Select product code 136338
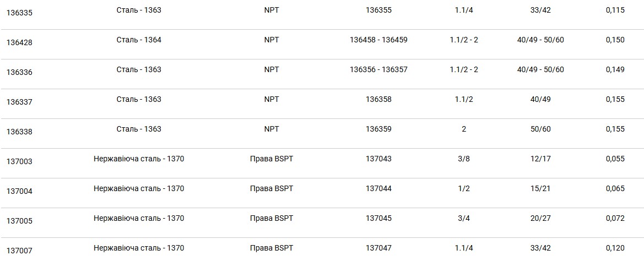The width and height of the screenshot is (644, 266). tap(19, 132)
